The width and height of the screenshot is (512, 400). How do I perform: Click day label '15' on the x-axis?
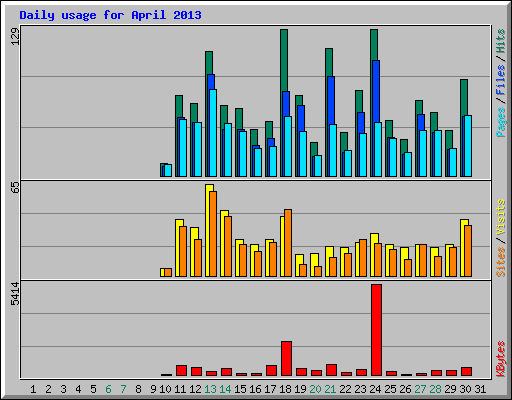tap(240, 389)
